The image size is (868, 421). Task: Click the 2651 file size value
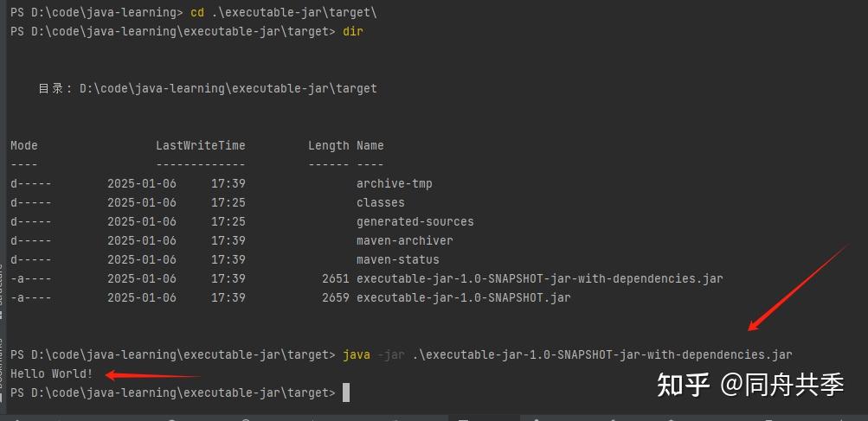click(x=335, y=278)
